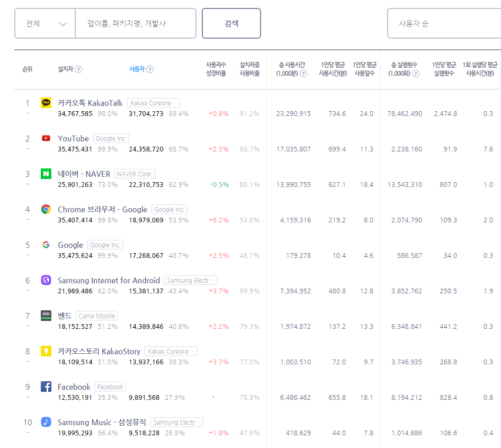
Task: Click the Facebook developer tag
Action: tap(110, 387)
